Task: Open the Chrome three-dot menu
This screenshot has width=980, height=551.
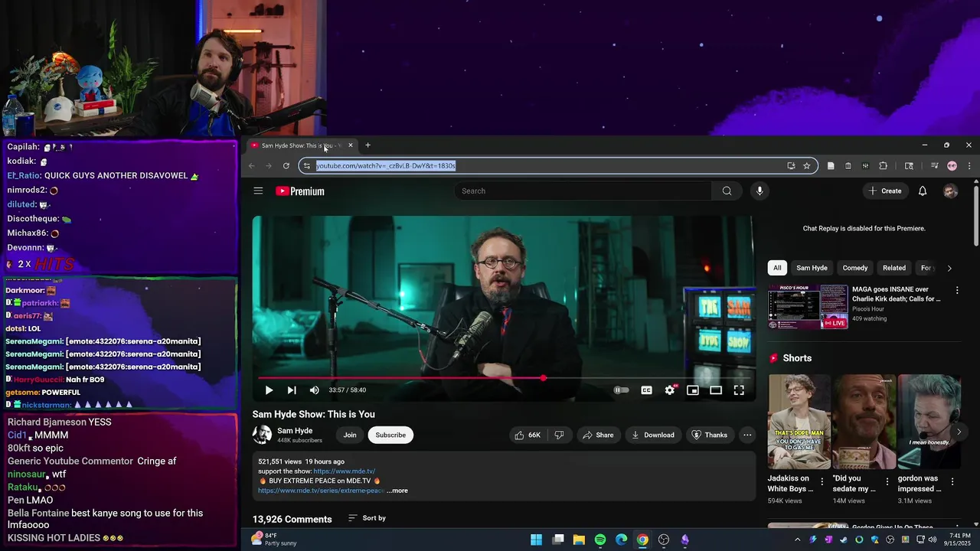Action: [969, 166]
